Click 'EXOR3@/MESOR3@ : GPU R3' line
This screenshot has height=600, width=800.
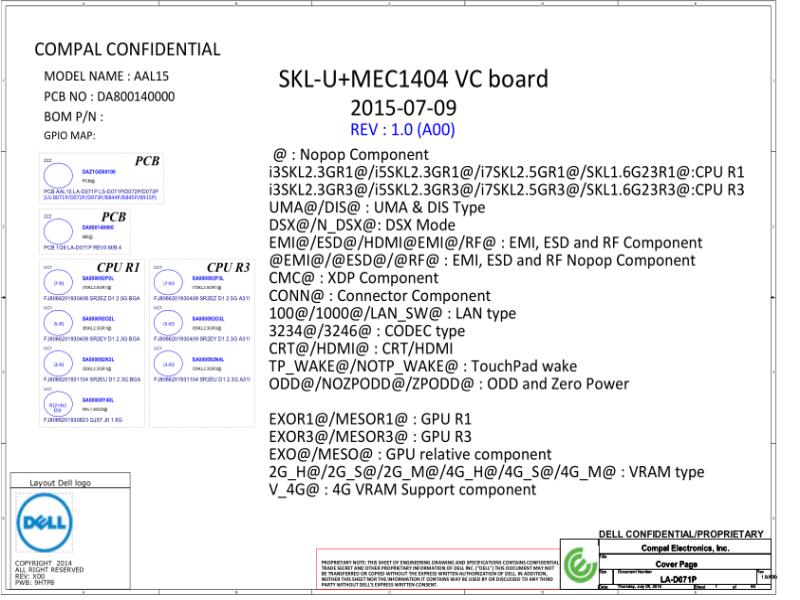pyautogui.click(x=370, y=437)
